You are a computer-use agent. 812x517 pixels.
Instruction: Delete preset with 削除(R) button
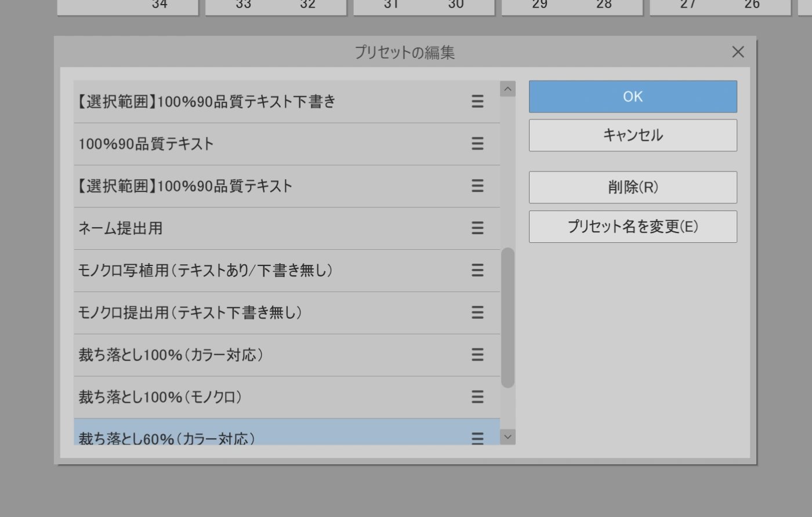coord(633,187)
